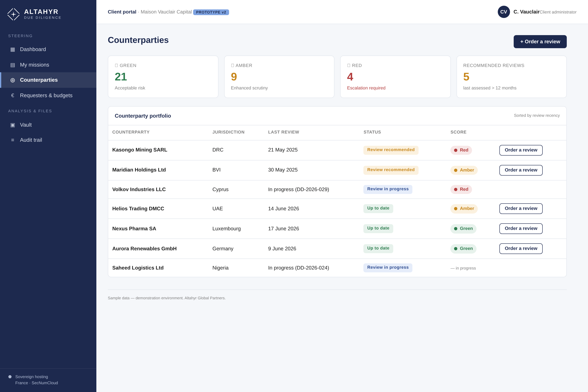Click the euro icon for Requesters & budgets
588x392 pixels.
(x=12, y=96)
